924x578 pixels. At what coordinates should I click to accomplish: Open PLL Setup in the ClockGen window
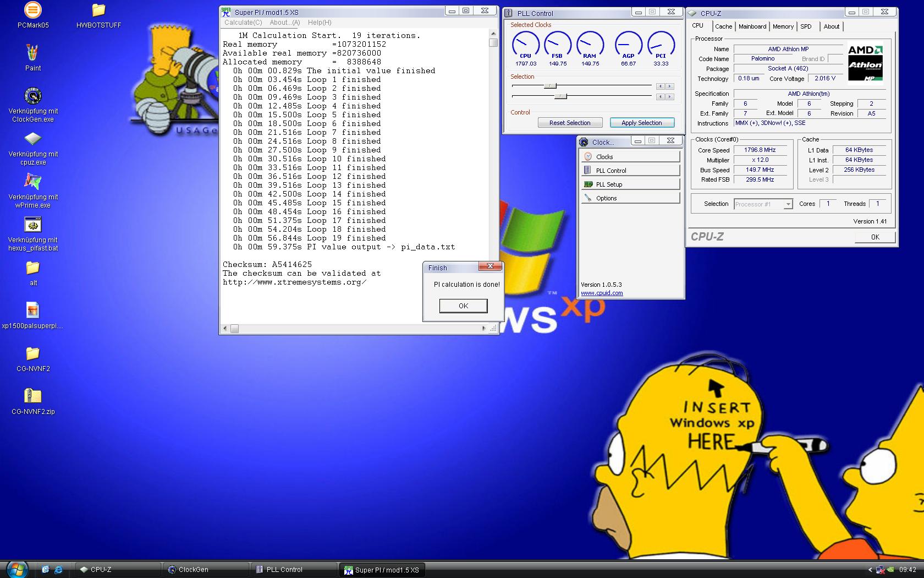(x=630, y=184)
